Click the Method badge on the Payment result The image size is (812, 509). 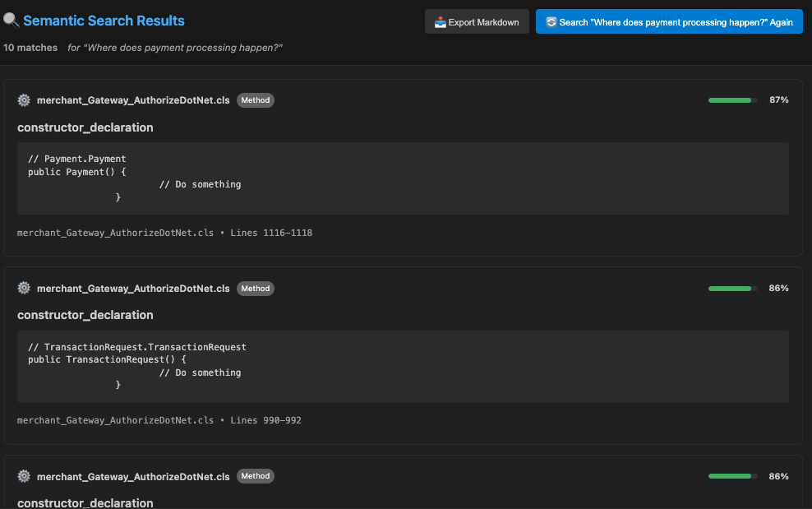[x=255, y=100]
